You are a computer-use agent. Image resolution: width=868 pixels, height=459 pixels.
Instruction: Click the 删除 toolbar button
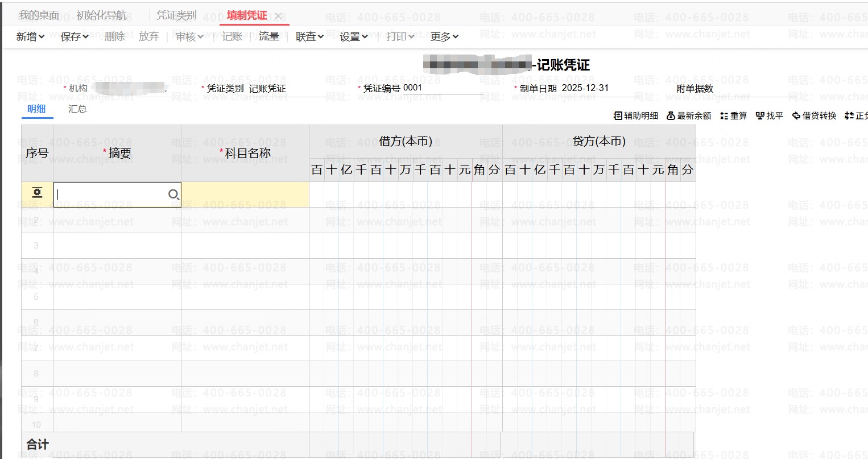pyautogui.click(x=115, y=37)
